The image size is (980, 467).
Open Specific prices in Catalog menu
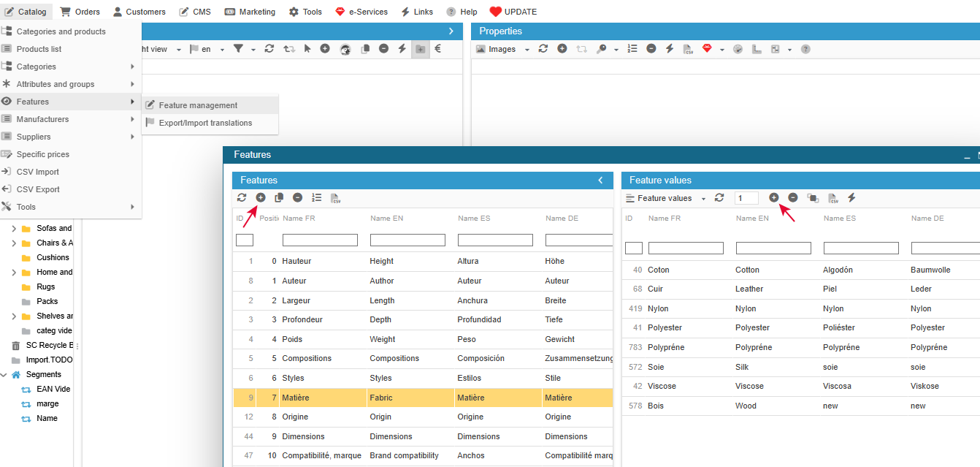[71, 154]
